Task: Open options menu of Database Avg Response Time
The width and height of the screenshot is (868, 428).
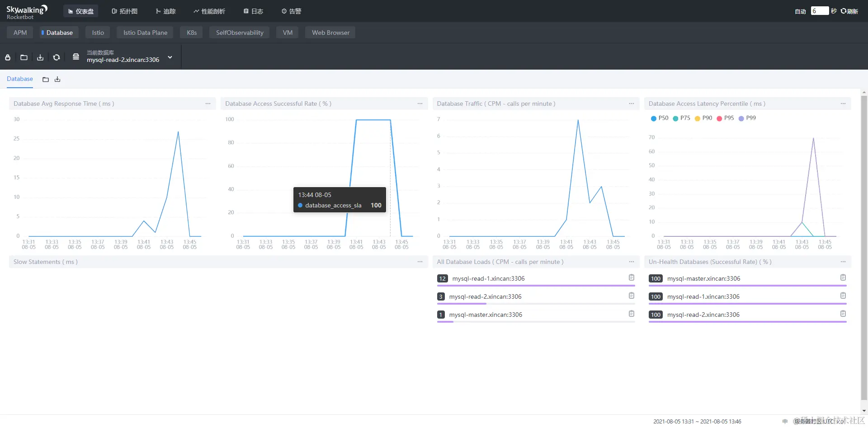Action: tap(208, 103)
